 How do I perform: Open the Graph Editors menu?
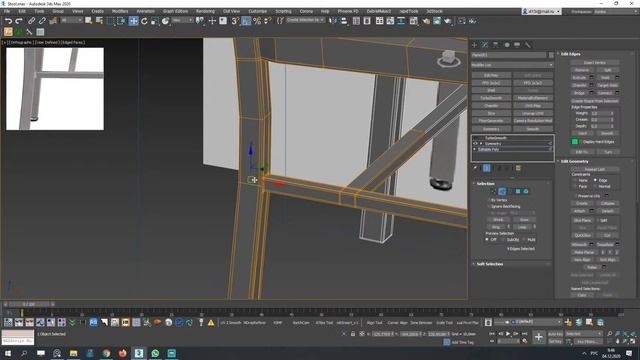click(x=176, y=11)
